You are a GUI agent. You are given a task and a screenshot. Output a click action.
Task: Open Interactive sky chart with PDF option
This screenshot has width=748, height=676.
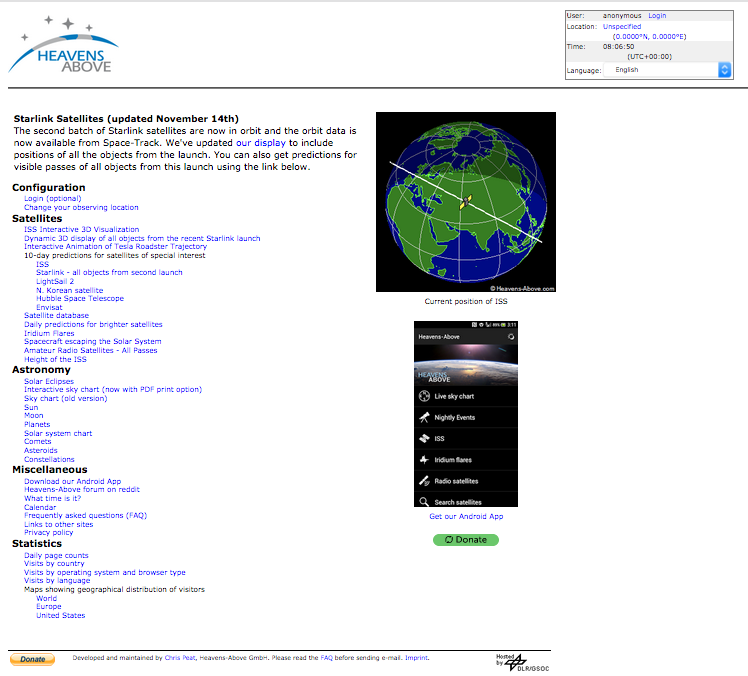(x=113, y=390)
